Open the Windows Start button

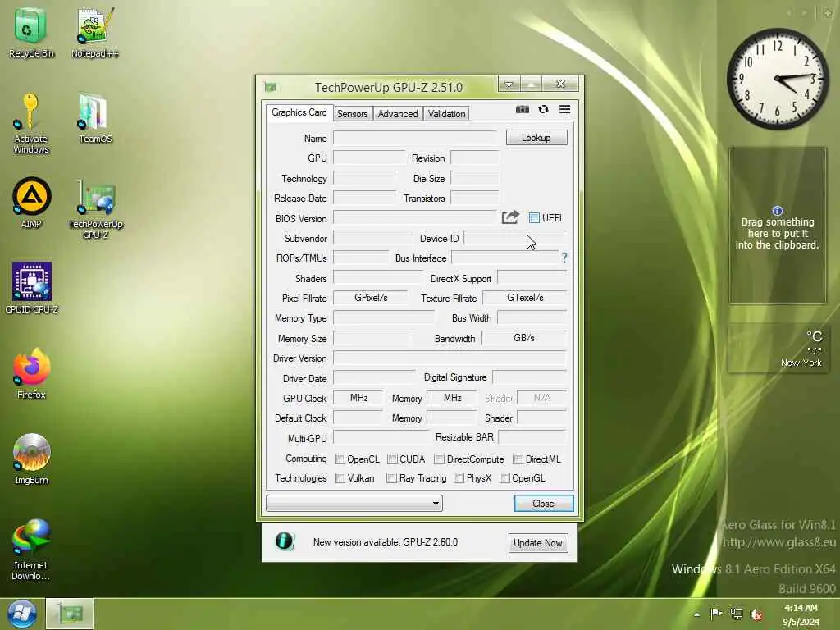coord(21,614)
